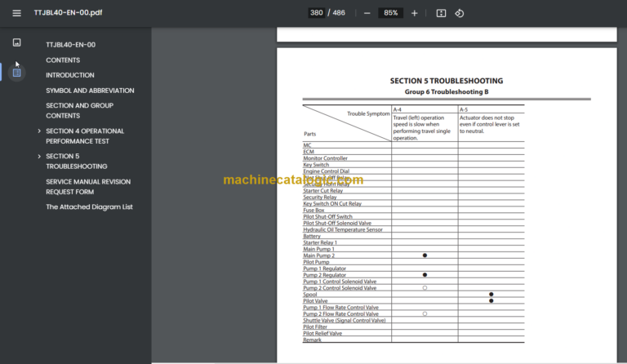Open The Attached Diagram List
Image resolution: width=627 pixels, height=364 pixels.
[89, 206]
